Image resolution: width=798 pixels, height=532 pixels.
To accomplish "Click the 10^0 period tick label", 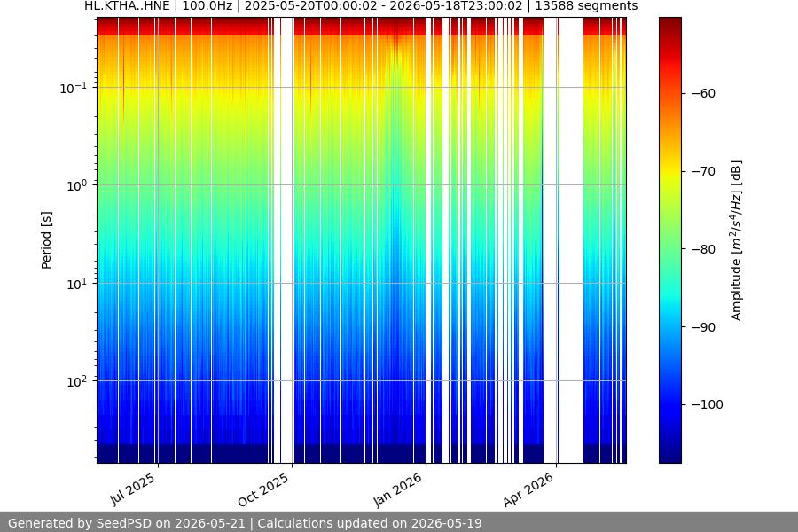I will pyautogui.click(x=76, y=185).
